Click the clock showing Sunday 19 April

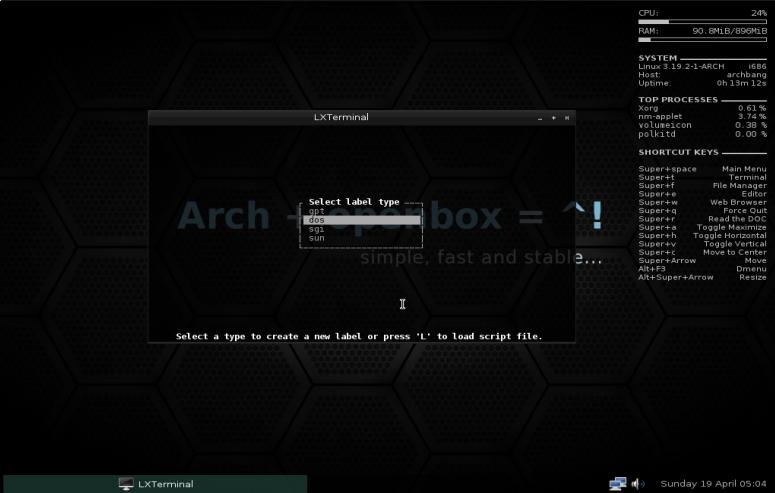point(713,484)
